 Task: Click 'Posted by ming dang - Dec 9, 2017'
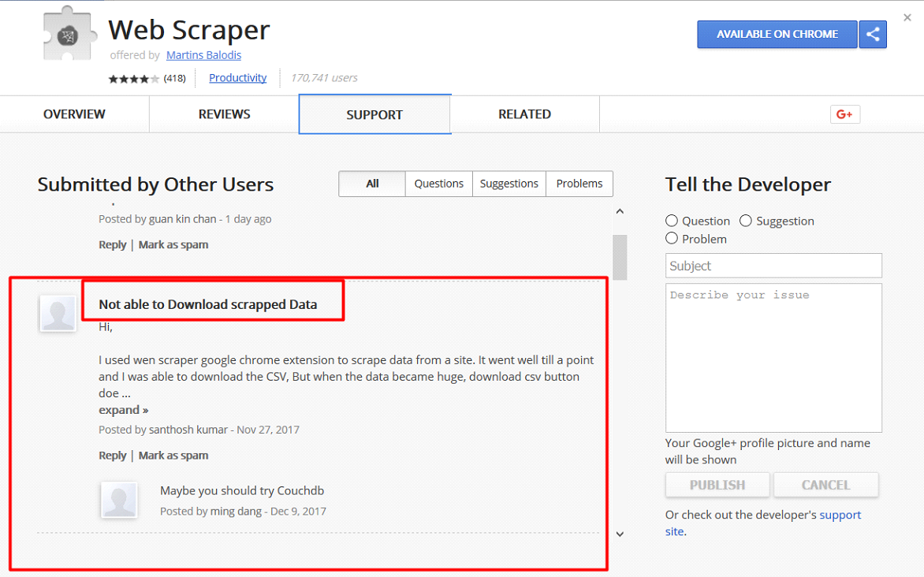(243, 512)
